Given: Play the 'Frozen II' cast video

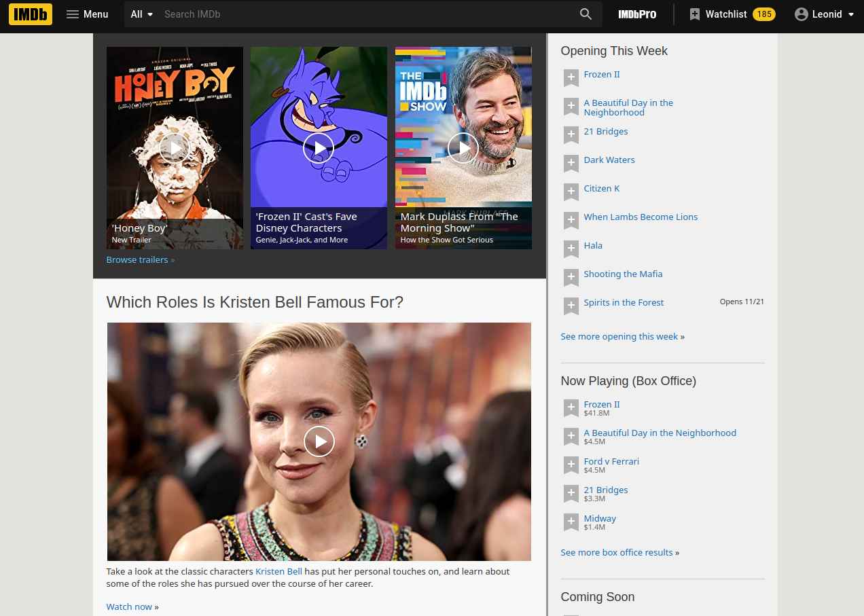Looking at the screenshot, I should pyautogui.click(x=319, y=147).
